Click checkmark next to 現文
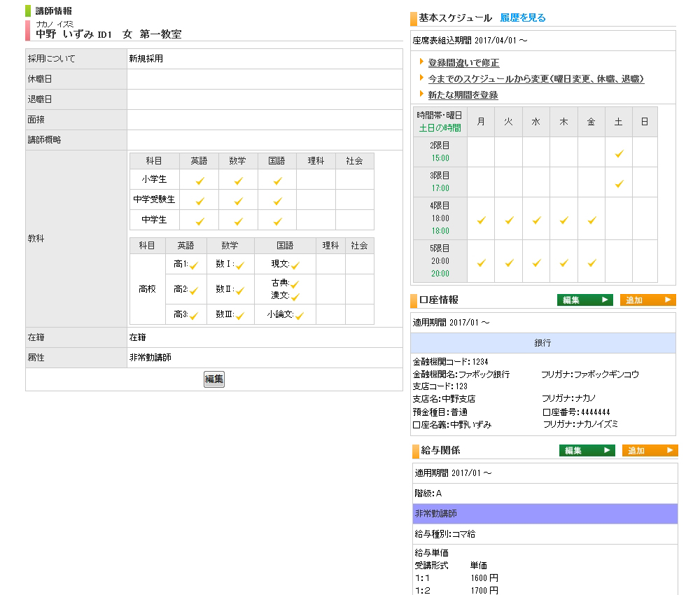Image resolution: width=700 pixels, height=595 pixels. coord(295,265)
